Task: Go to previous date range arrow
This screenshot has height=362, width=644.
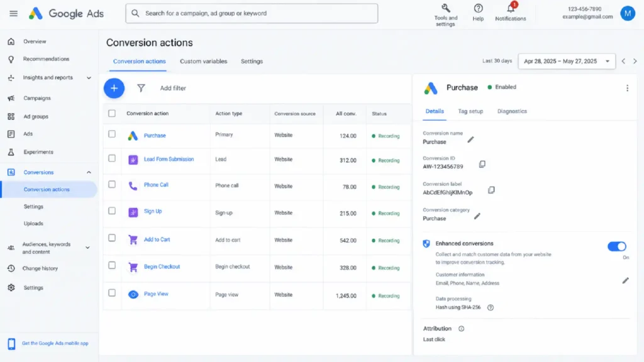Action: 623,61
